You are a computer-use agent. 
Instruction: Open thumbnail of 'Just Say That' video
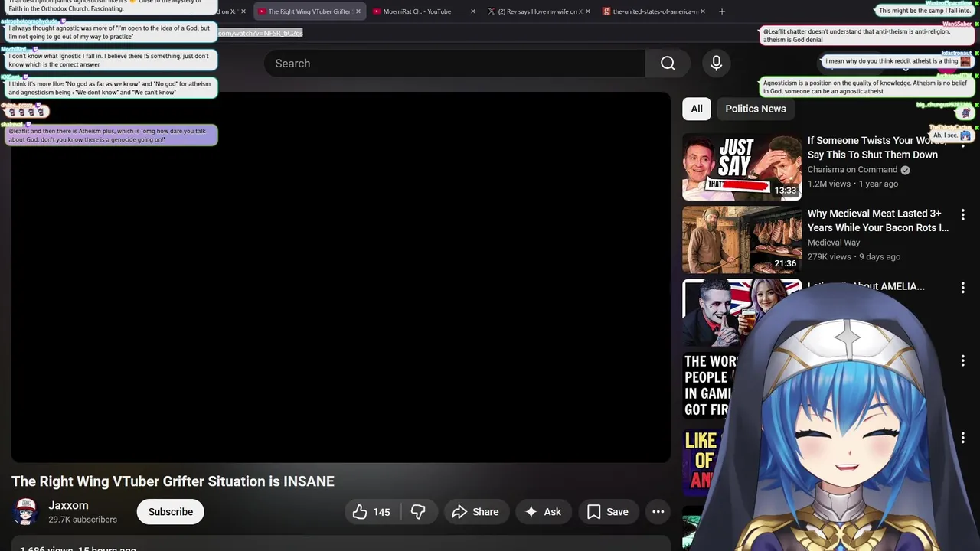(x=741, y=167)
